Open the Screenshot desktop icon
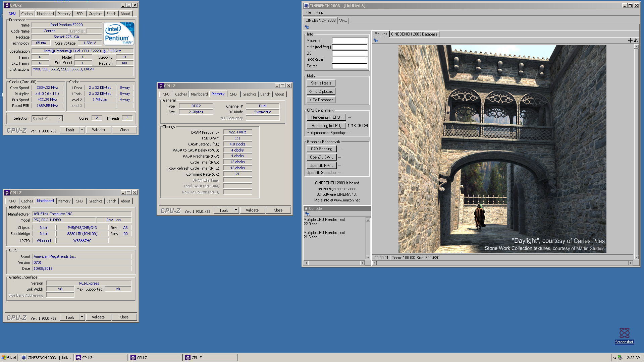 [x=624, y=336]
